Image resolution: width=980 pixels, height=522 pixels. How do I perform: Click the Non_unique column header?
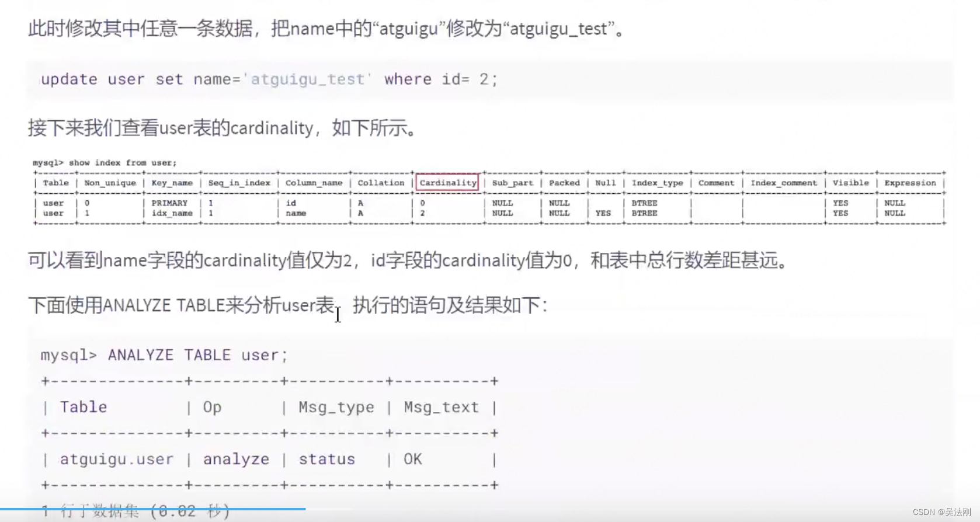(110, 183)
